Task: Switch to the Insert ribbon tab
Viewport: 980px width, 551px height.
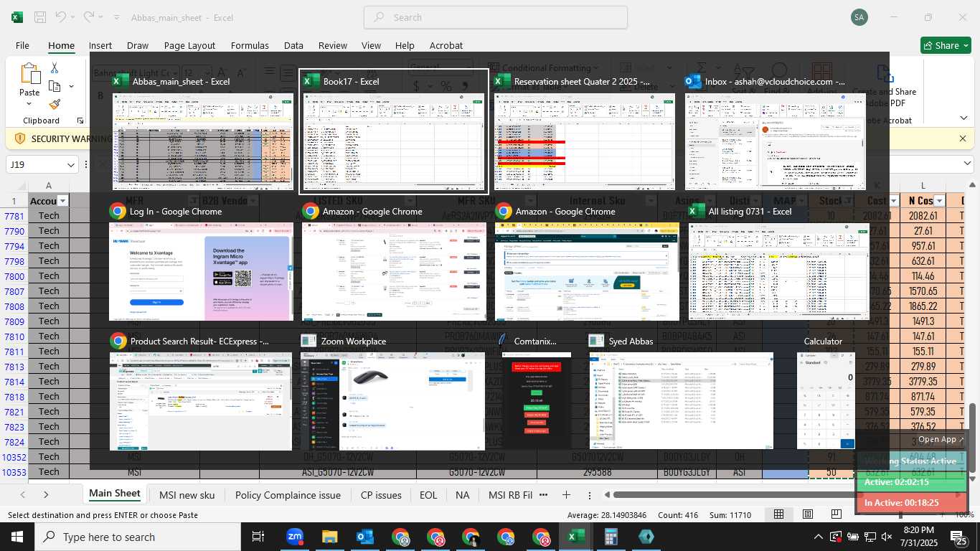Action: click(100, 45)
